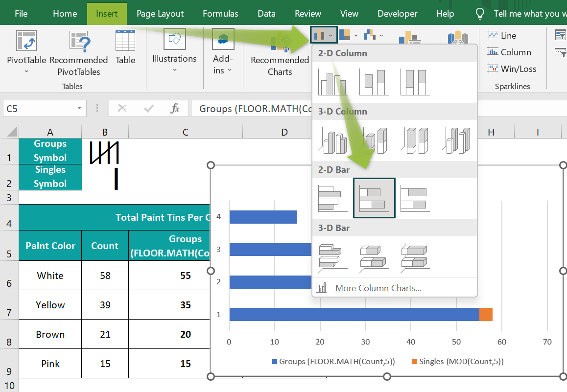Click the Enter formula checkmark icon
This screenshot has height=392, width=567.
(149, 108)
